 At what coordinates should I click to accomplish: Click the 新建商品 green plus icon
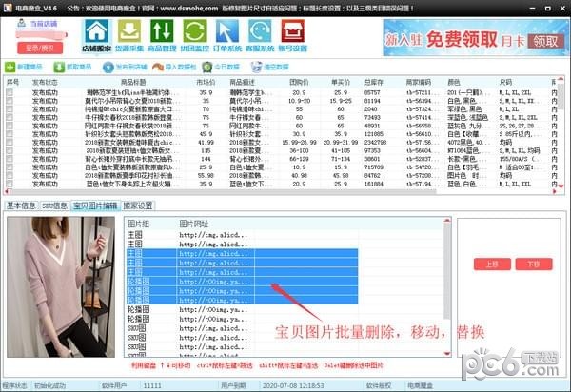(10, 67)
